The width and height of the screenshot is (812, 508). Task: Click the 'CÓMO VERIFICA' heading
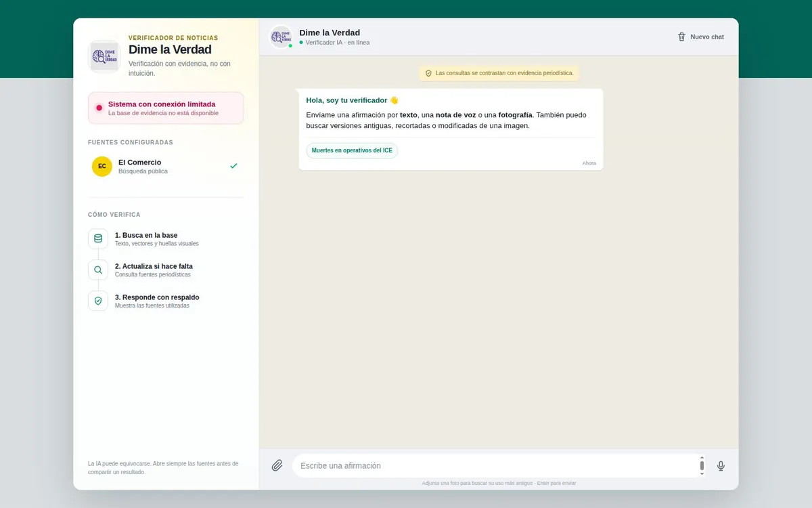114,215
